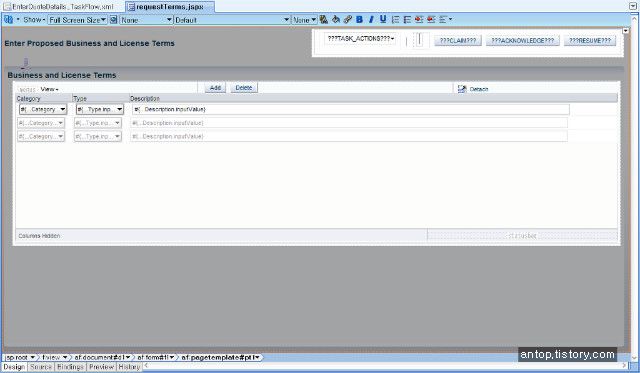Image resolution: width=640 pixels, height=373 pixels.
Task: Click the editor tab list dropdown at top right
Action: pyautogui.click(x=633, y=6)
